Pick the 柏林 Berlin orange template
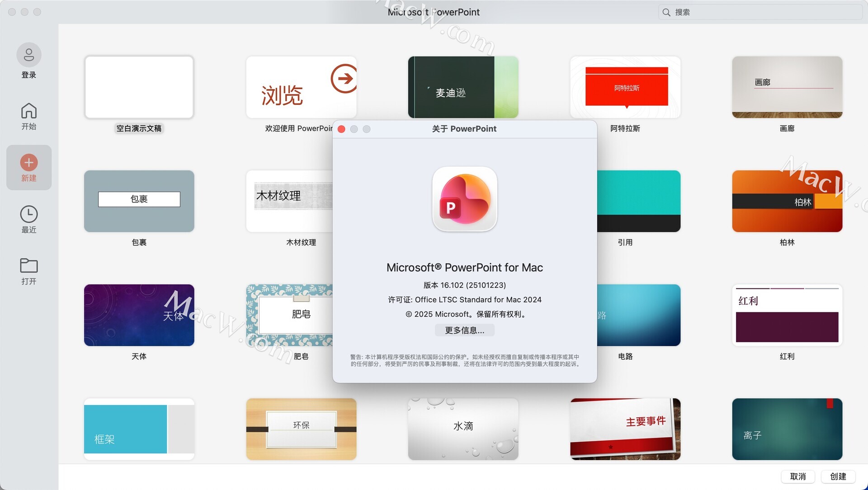The image size is (868, 490). tap(787, 201)
